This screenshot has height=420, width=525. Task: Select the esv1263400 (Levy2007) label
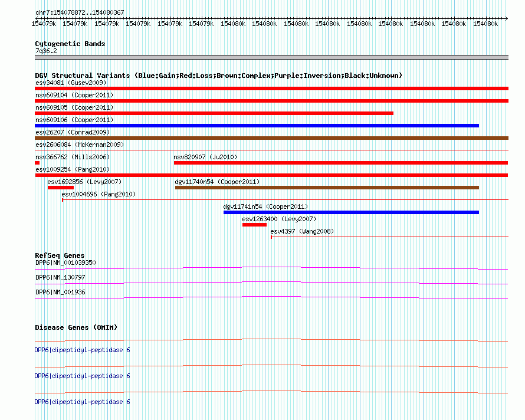click(x=279, y=219)
